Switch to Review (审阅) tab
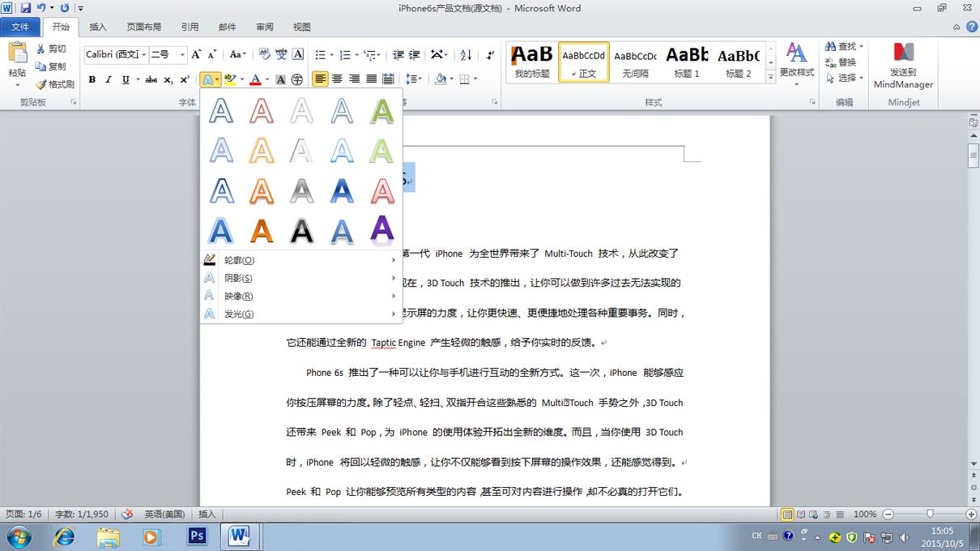Image resolution: width=980 pixels, height=551 pixels. pos(265,27)
